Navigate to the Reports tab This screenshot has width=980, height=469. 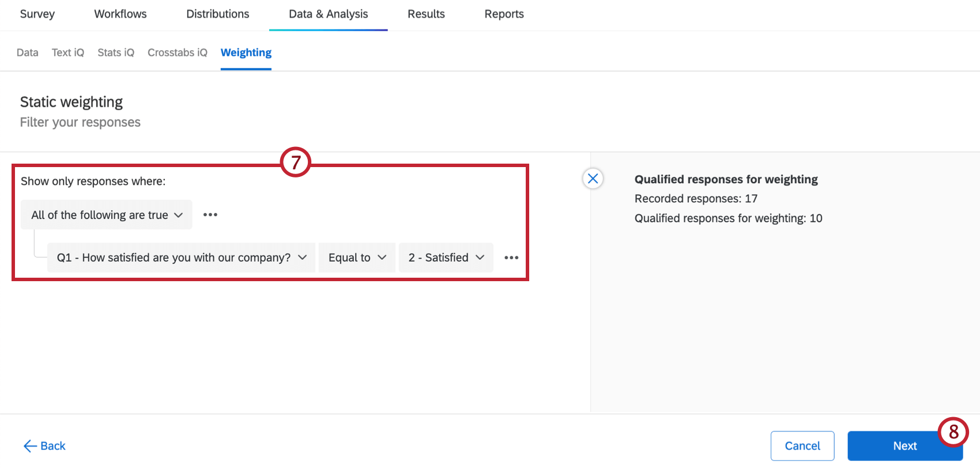coord(504,14)
